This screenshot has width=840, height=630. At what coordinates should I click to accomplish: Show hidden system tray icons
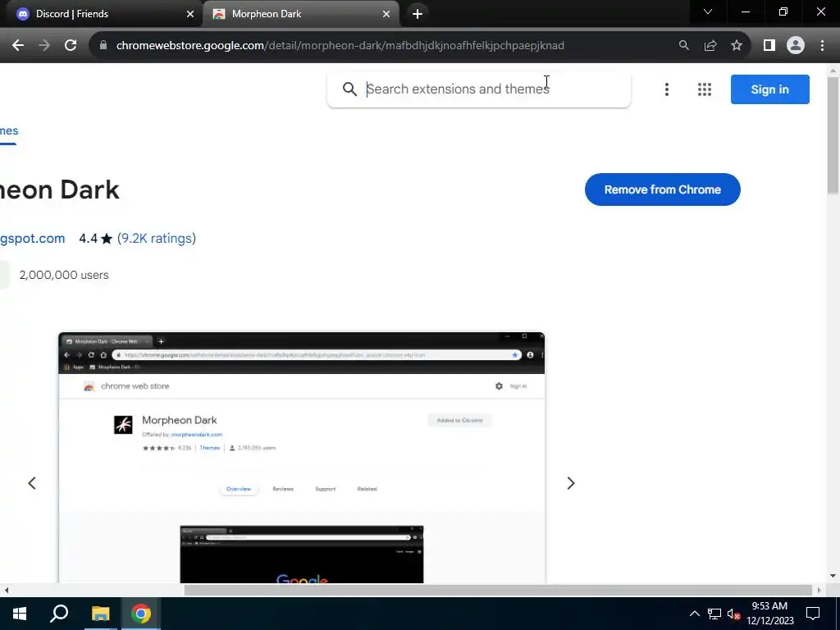coord(694,614)
